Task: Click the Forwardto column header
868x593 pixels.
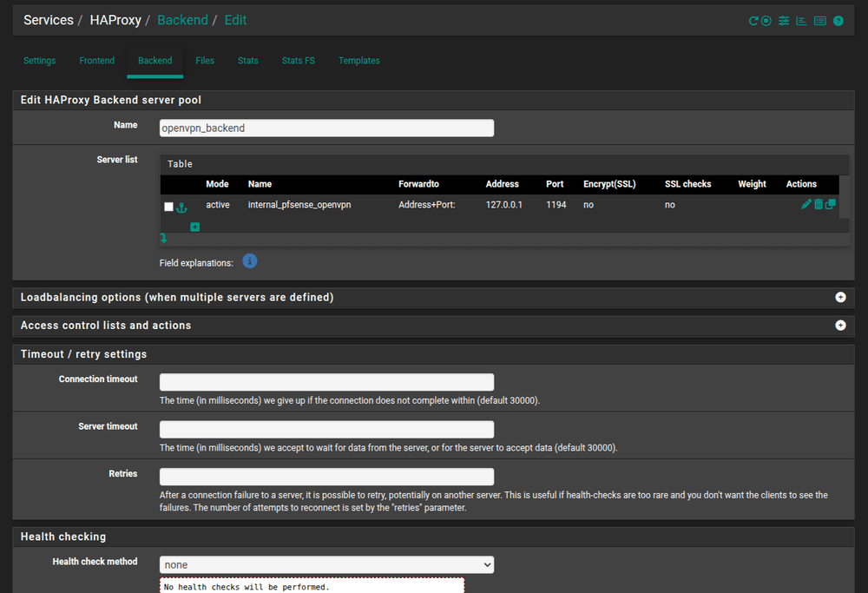Action: coord(418,184)
